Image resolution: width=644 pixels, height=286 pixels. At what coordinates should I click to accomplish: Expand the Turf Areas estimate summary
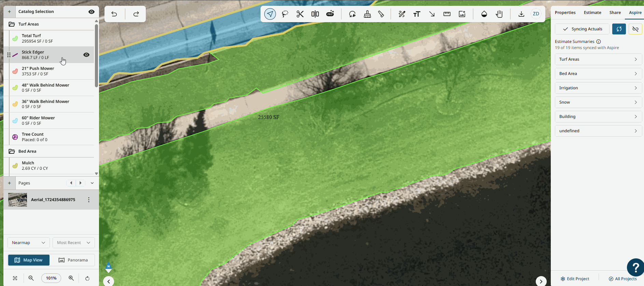[x=599, y=59]
